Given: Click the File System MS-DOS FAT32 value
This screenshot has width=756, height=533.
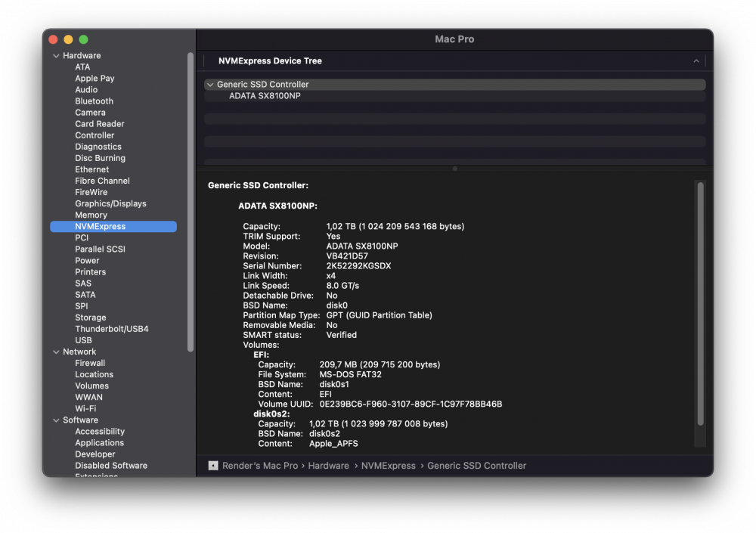Looking at the screenshot, I should (x=350, y=375).
